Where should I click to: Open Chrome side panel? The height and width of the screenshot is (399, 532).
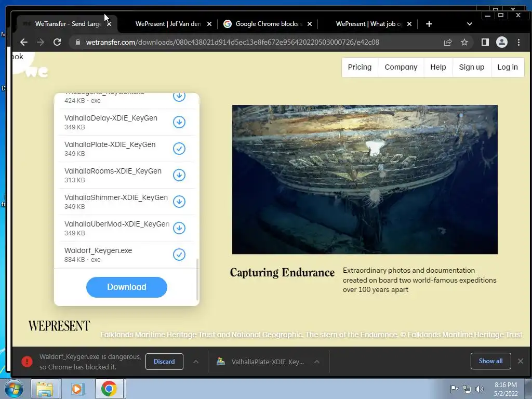pyautogui.click(x=485, y=42)
